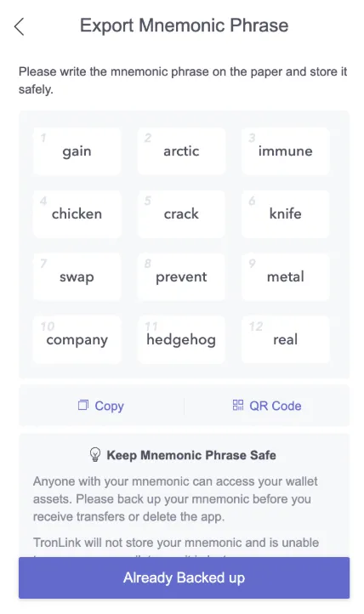Select word 11 'hedgehog' tile
This screenshot has height=614, width=364.
point(181,339)
